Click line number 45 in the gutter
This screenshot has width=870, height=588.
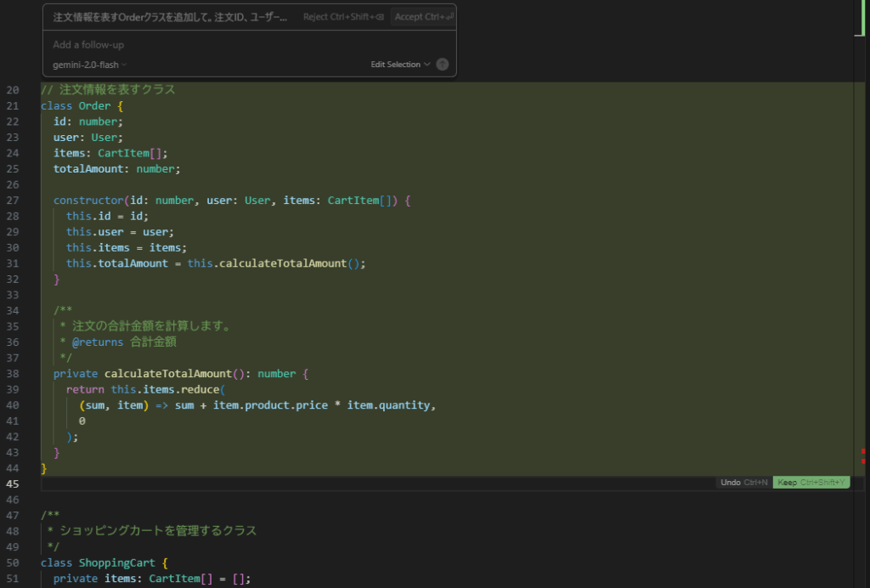click(x=12, y=483)
